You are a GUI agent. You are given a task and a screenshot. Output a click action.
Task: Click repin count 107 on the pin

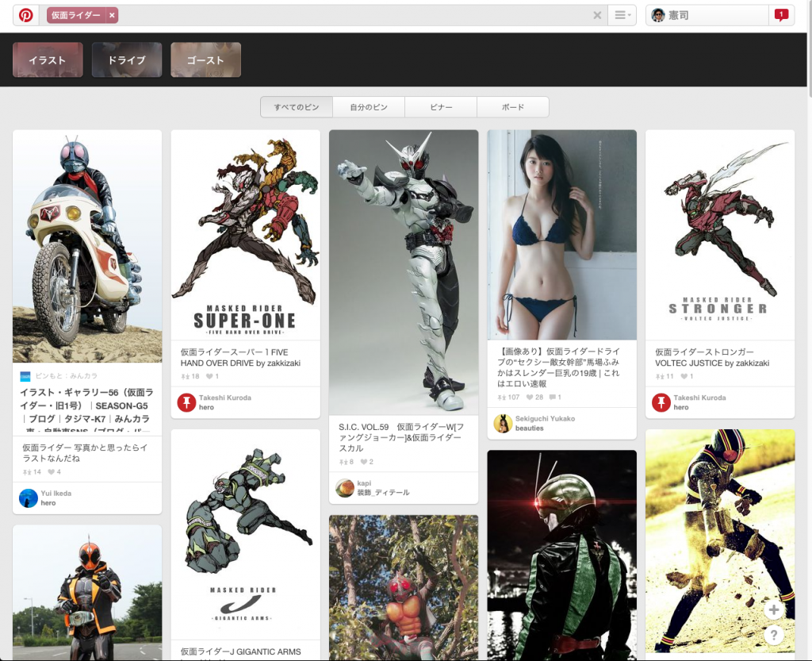tap(508, 398)
